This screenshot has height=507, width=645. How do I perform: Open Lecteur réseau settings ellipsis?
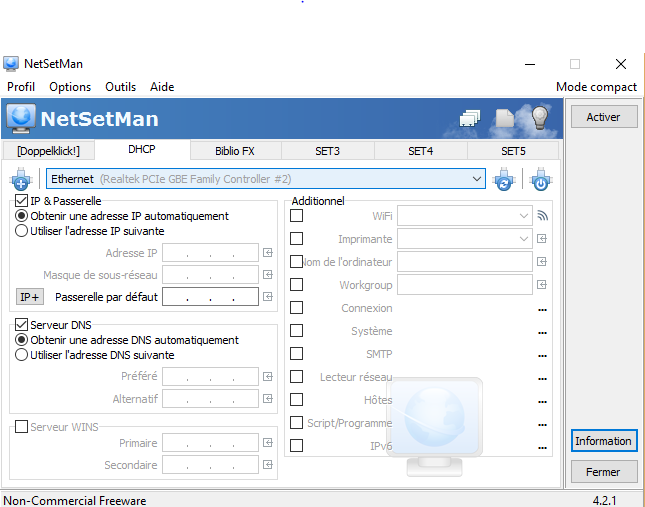(543, 379)
